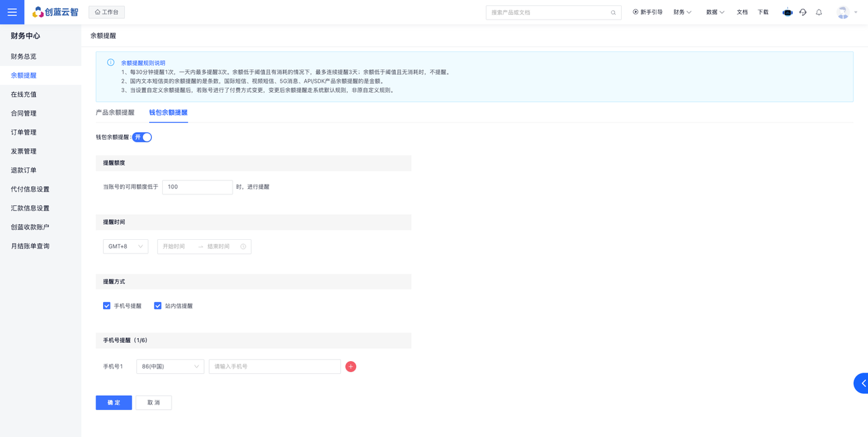Uncheck the 站内信提醒 checkbox

157,306
